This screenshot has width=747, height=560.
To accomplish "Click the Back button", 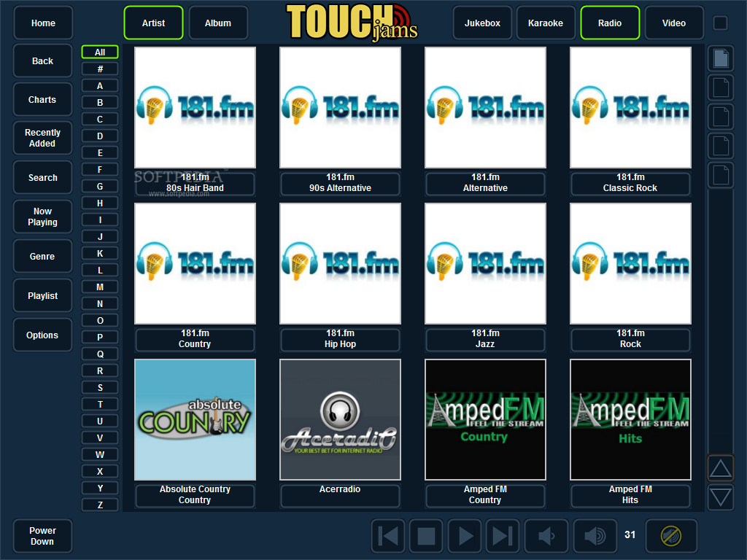I will pyautogui.click(x=43, y=61).
